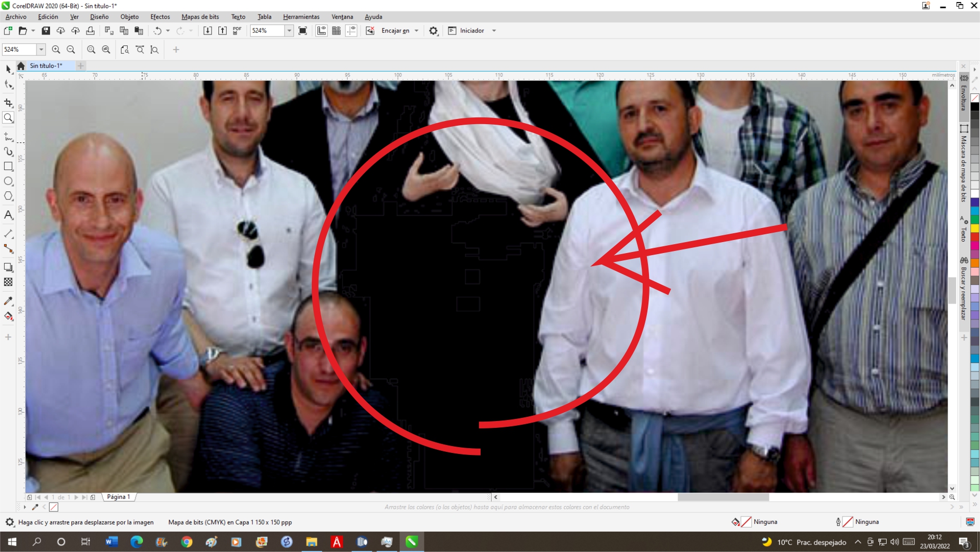
Task: Pick the yellow swatch in color palette
Action: coord(974,229)
